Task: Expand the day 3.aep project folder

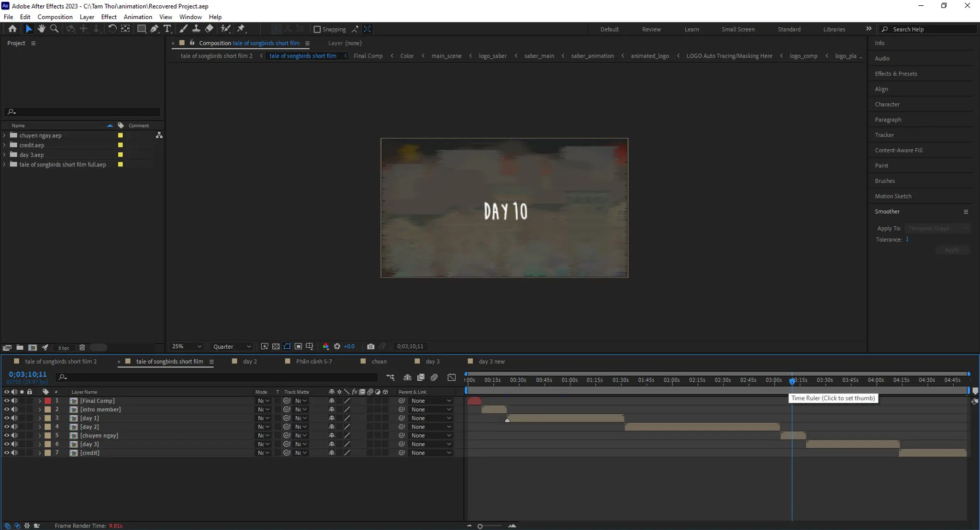Action: 4,155
